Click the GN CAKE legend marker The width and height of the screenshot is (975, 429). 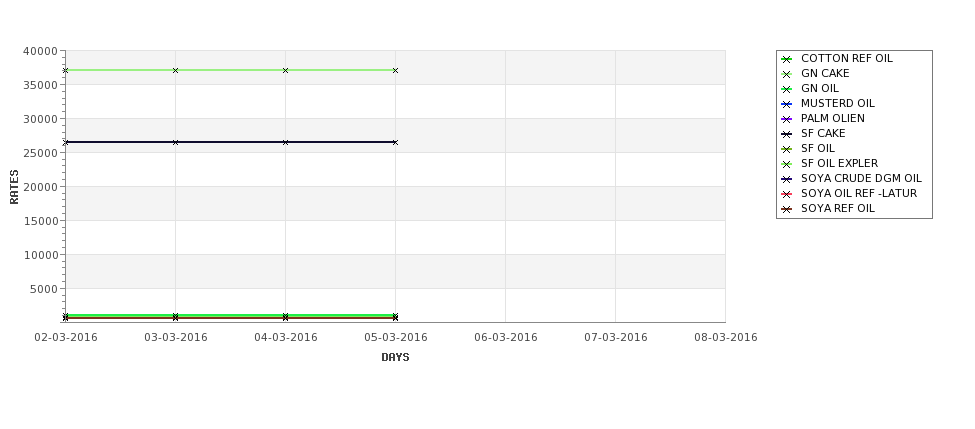point(786,74)
